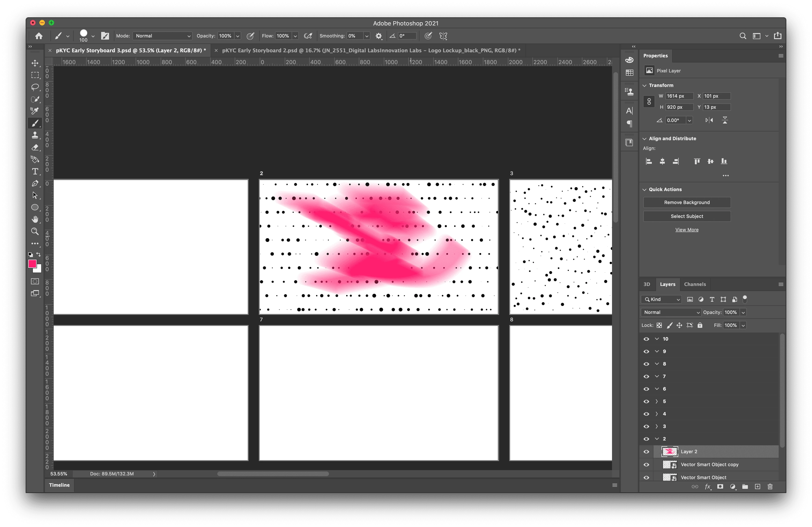Image resolution: width=812 pixels, height=527 pixels.
Task: Select the Zoom tool
Action: [35, 231]
